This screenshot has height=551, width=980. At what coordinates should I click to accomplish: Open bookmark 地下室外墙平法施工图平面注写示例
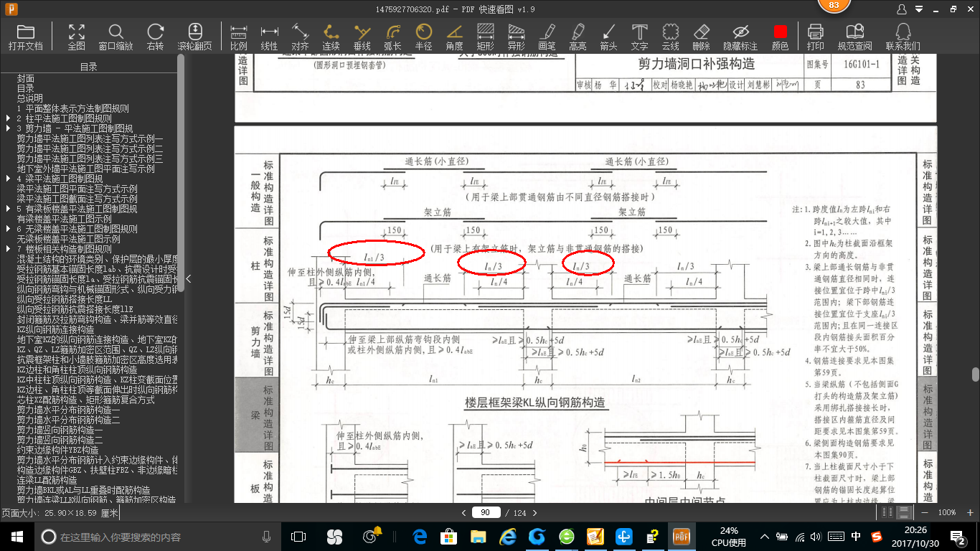coord(85,169)
